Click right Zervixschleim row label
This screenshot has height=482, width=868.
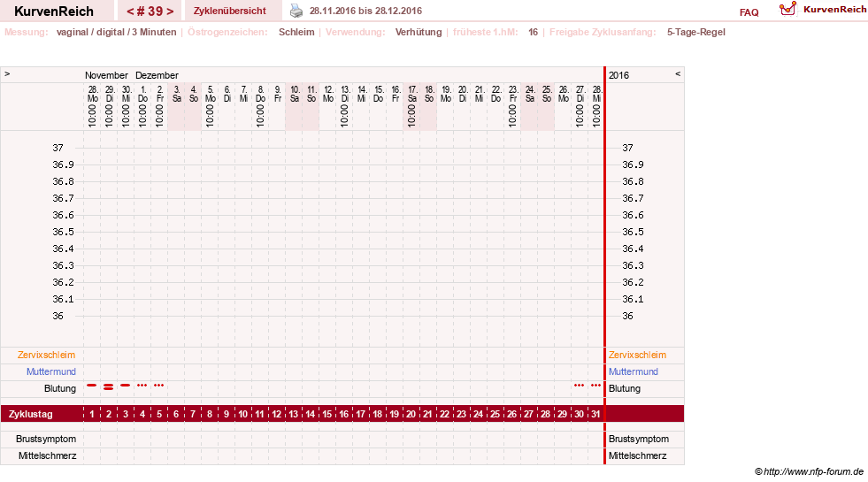637,355
